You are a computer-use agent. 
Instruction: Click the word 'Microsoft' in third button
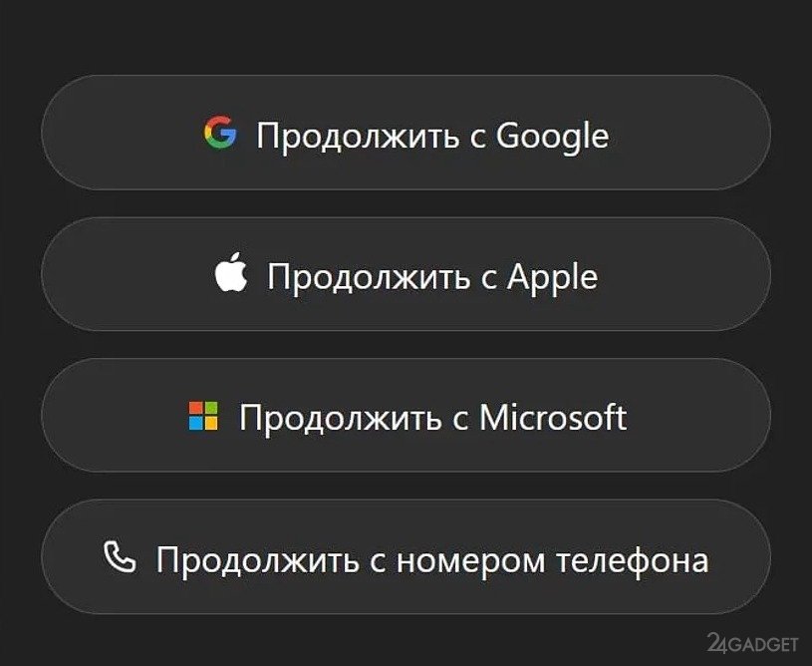pyautogui.click(x=553, y=416)
